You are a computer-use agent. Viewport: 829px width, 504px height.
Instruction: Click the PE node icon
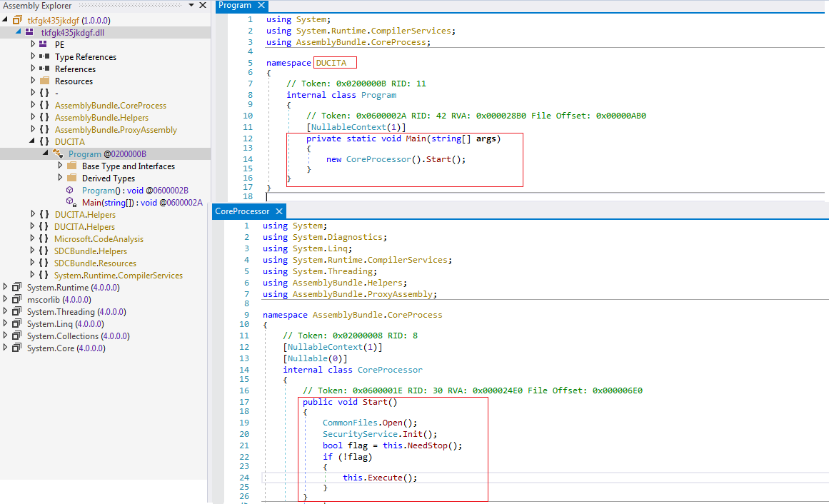(x=44, y=44)
